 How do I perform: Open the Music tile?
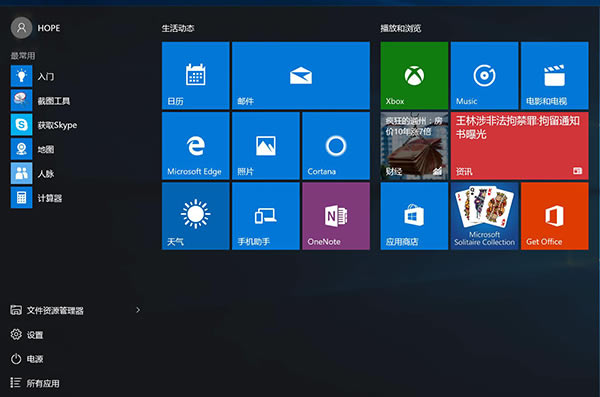click(x=484, y=75)
